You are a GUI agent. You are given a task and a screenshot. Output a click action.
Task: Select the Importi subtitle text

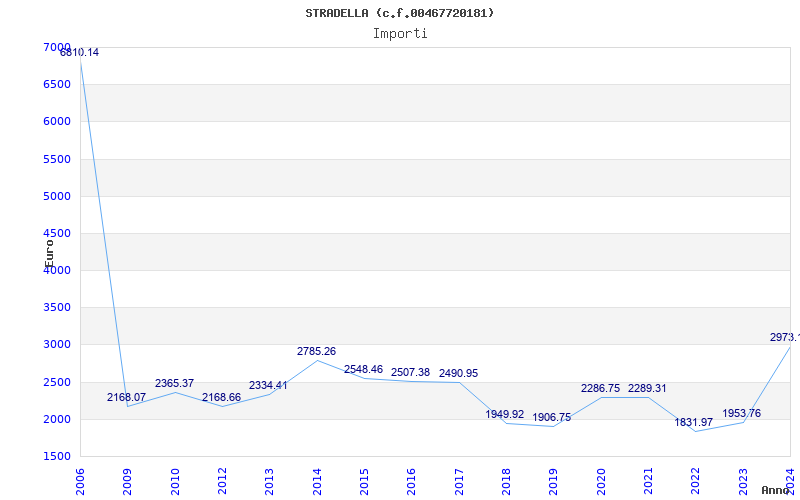tap(400, 34)
